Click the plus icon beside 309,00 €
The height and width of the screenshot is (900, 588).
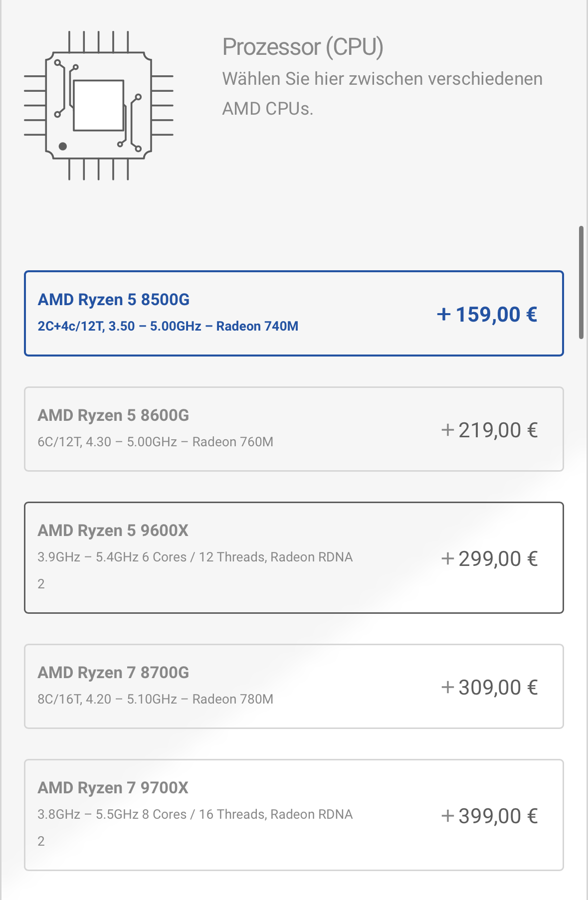point(447,688)
